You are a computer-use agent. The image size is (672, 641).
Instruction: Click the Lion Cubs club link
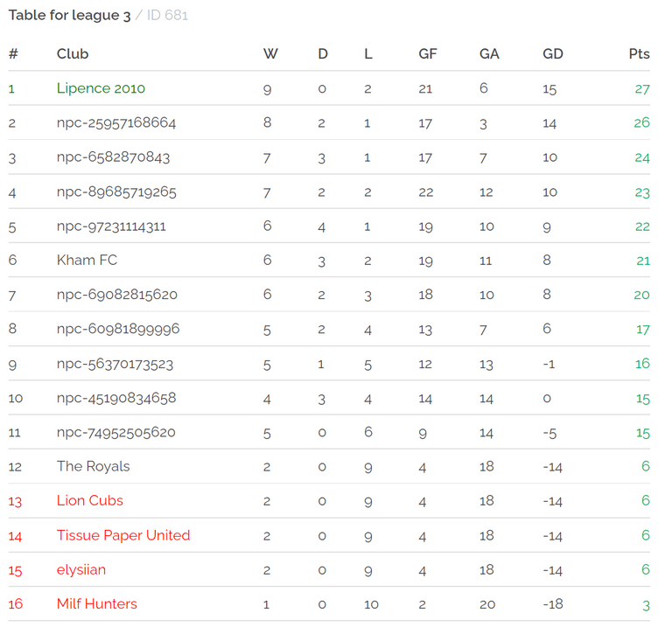click(89, 501)
